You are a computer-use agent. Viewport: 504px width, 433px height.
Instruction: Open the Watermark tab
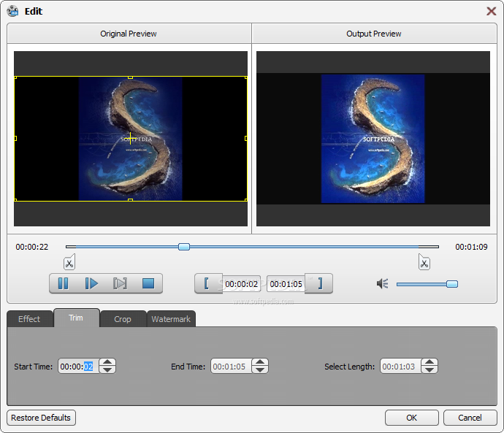[x=171, y=319]
